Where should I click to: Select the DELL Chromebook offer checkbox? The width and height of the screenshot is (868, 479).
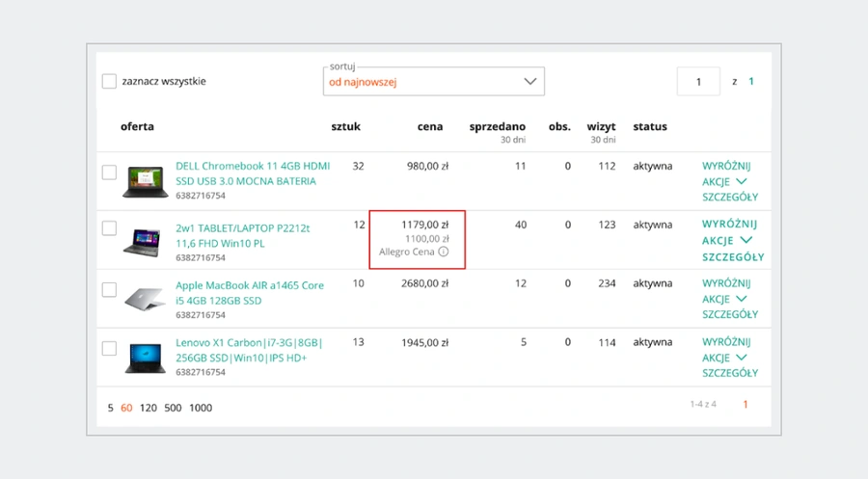coord(109,172)
